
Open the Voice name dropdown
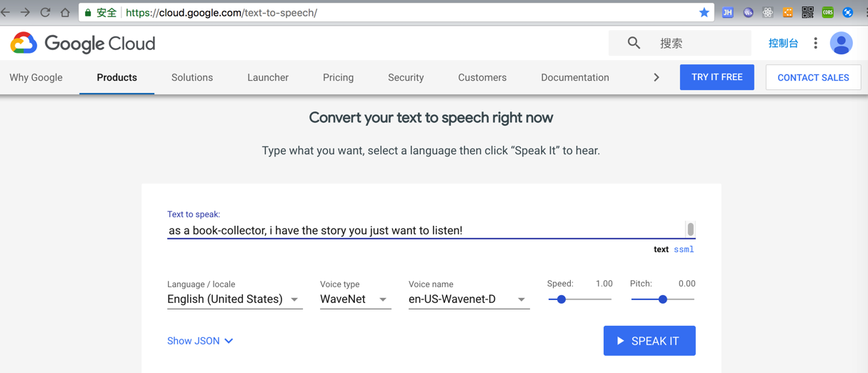[x=468, y=299]
